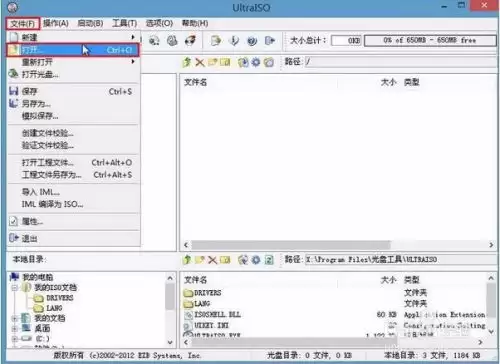This screenshot has width=500, height=364.
Task: Click the Rename icon in image pane toolbar
Action: [x=225, y=62]
